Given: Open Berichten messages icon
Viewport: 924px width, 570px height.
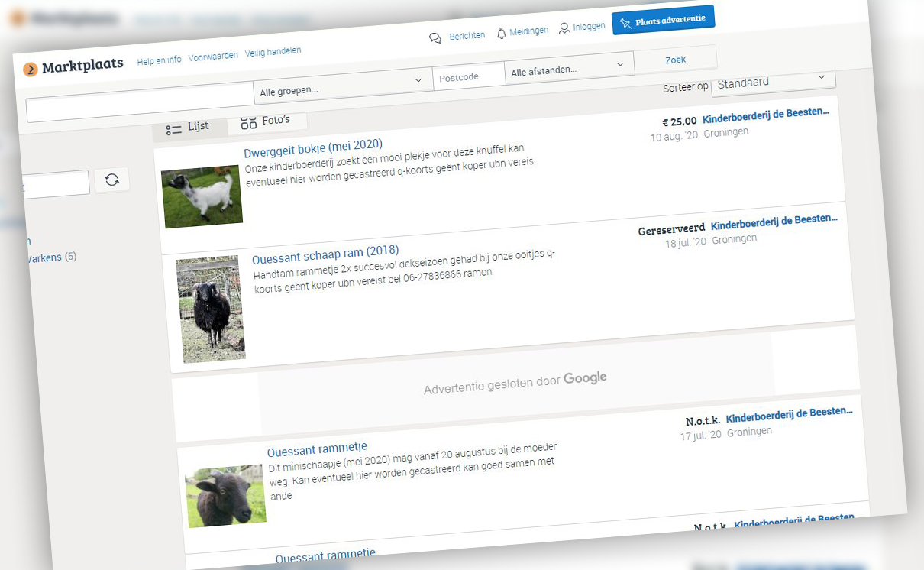Looking at the screenshot, I should pos(435,37).
